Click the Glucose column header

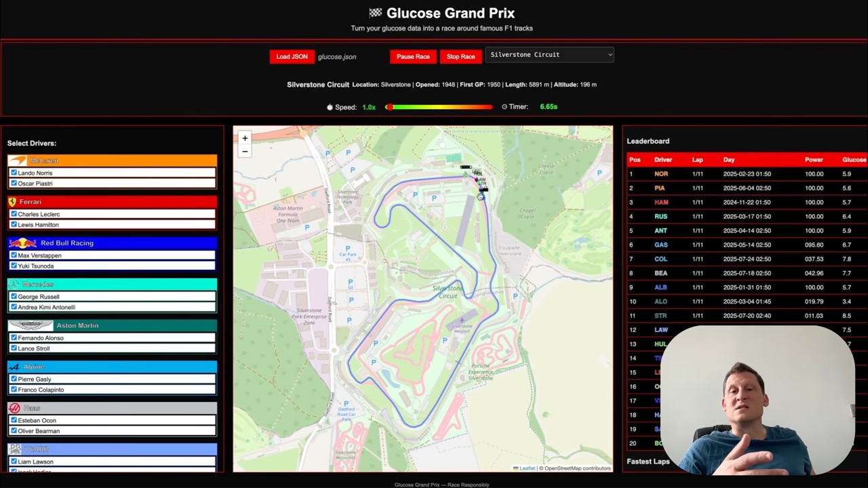pos(854,160)
